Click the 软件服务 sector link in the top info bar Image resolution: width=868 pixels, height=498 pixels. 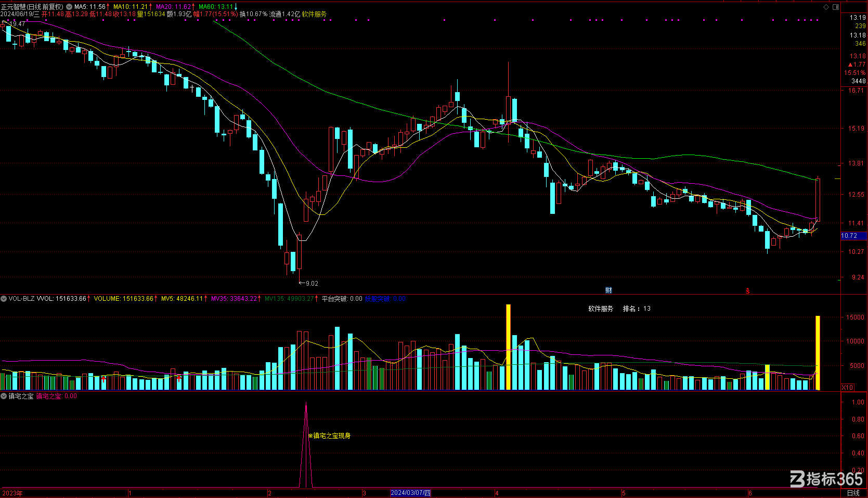(314, 14)
